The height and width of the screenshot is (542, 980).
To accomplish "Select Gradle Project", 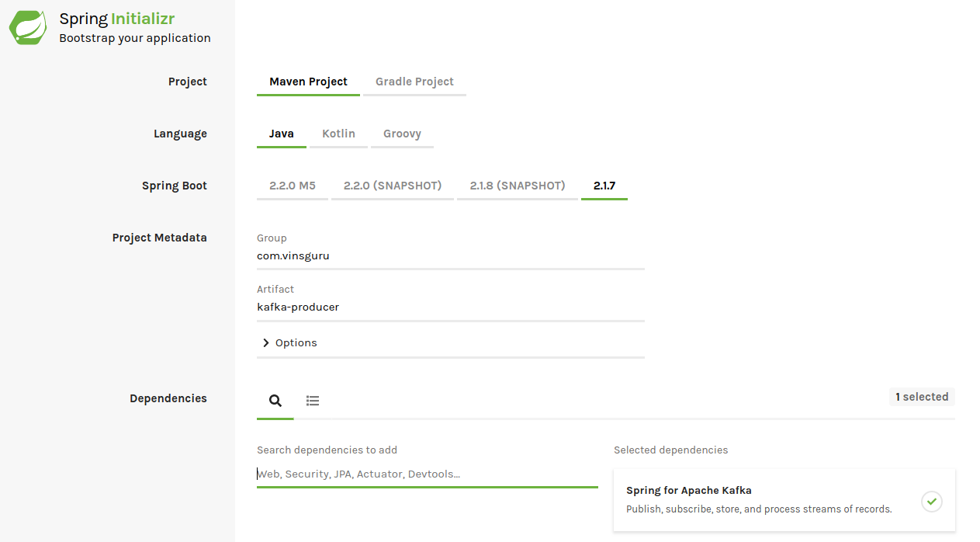I will coord(414,82).
